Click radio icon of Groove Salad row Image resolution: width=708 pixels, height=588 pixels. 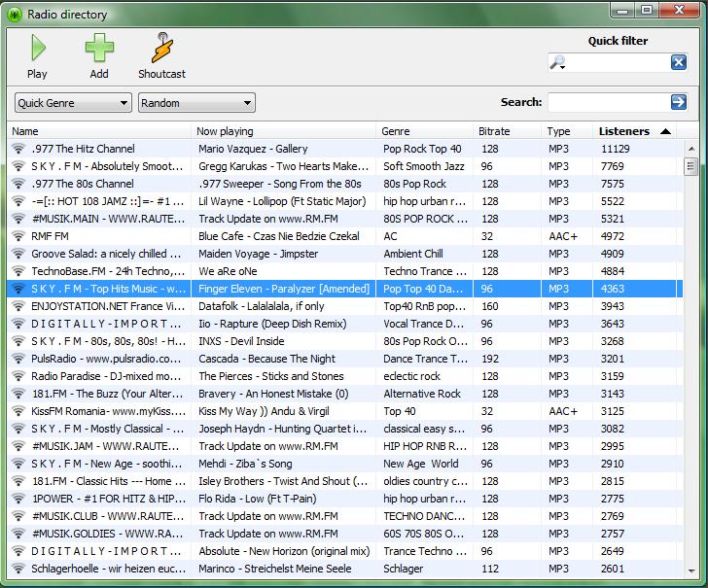(18, 254)
